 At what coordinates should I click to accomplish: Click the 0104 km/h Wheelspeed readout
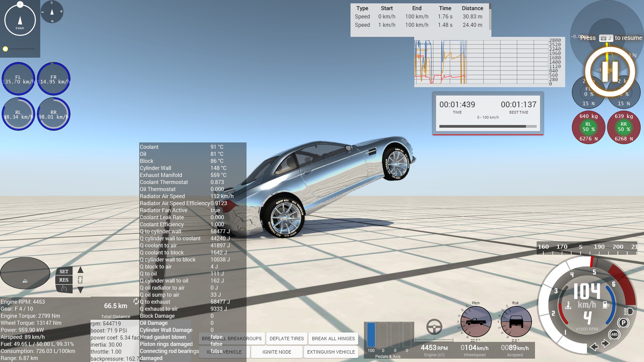(474, 348)
